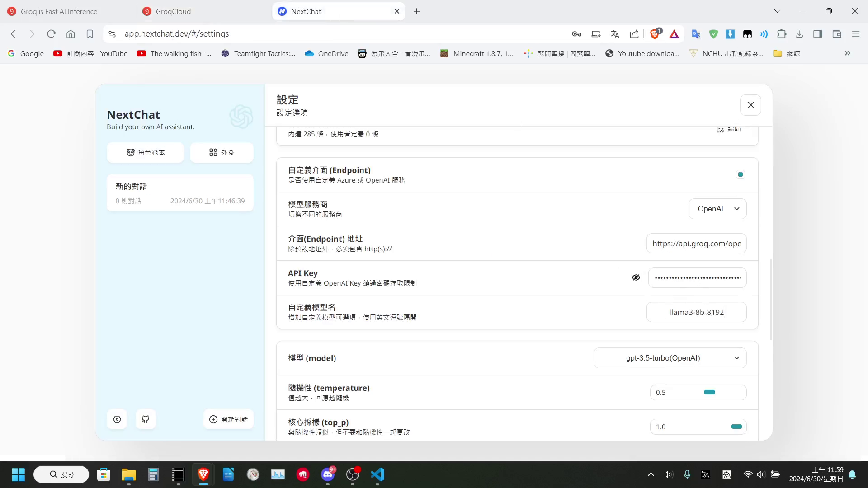The height and width of the screenshot is (488, 868).
Task: Reload the current page
Action: coord(51,34)
